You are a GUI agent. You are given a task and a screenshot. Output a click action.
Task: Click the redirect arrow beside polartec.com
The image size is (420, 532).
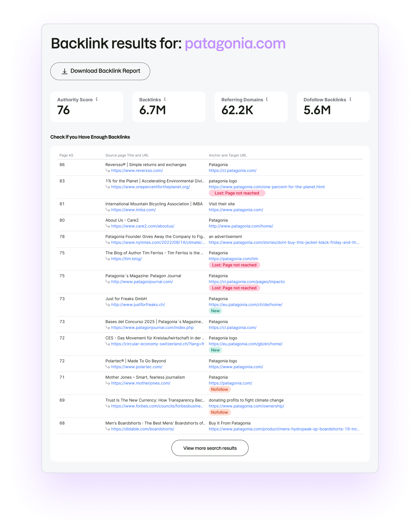tap(107, 367)
